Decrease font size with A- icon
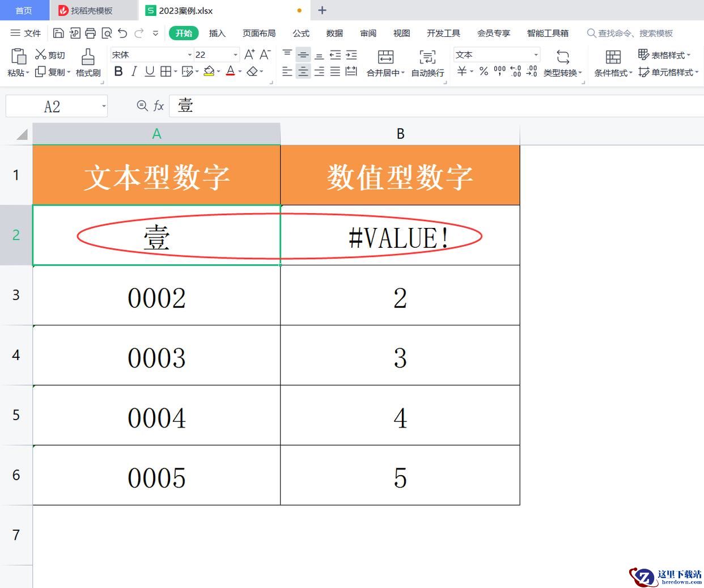Viewport: 704px width, 588px height. pyautogui.click(x=265, y=54)
